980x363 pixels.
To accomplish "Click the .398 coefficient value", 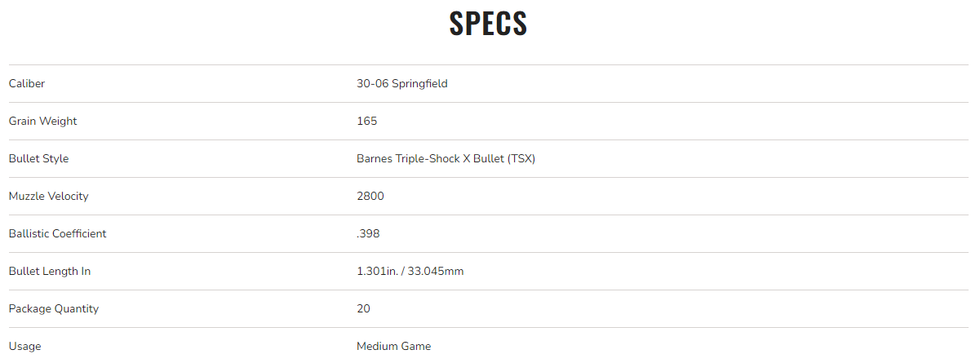I will point(368,233).
